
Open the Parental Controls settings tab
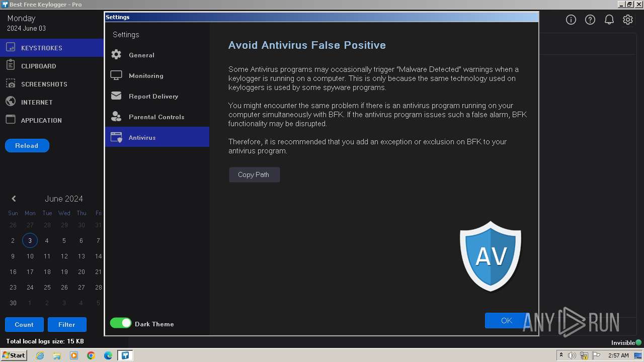157,117
